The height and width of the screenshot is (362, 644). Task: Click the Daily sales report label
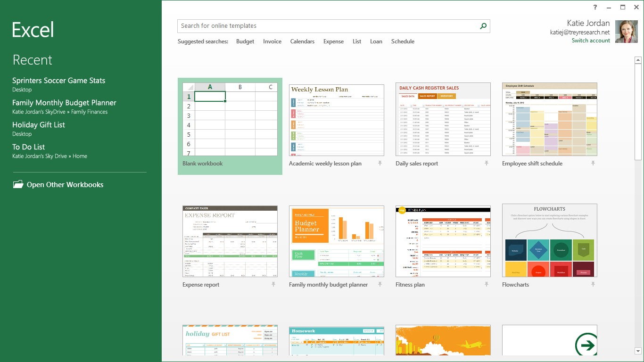[x=417, y=164]
